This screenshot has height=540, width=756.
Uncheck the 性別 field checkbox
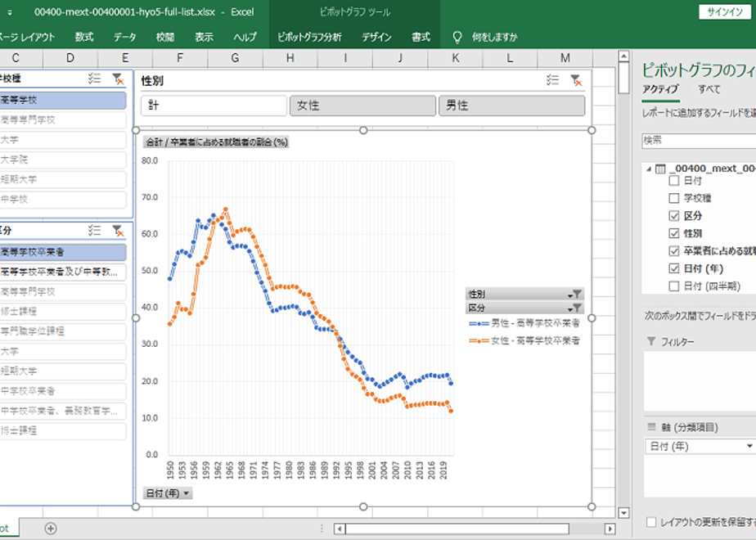pyautogui.click(x=674, y=233)
